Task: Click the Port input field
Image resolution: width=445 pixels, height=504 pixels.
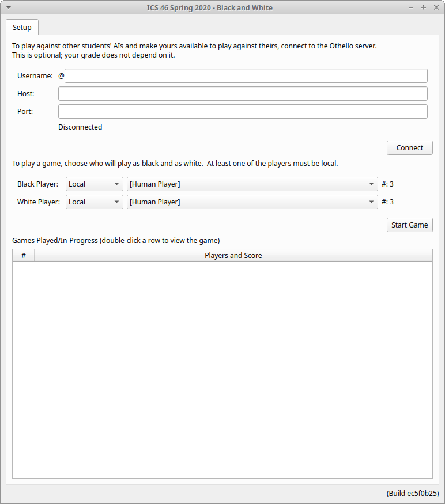Action: point(243,112)
